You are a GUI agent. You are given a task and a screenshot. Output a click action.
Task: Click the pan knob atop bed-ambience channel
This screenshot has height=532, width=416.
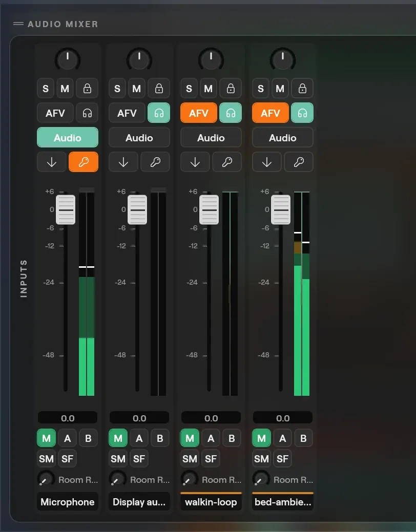pos(282,60)
